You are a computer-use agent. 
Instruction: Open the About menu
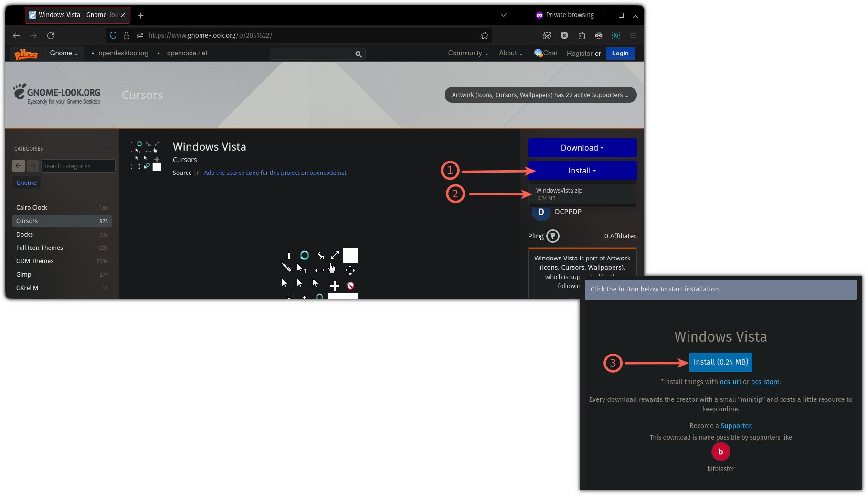[x=510, y=53]
